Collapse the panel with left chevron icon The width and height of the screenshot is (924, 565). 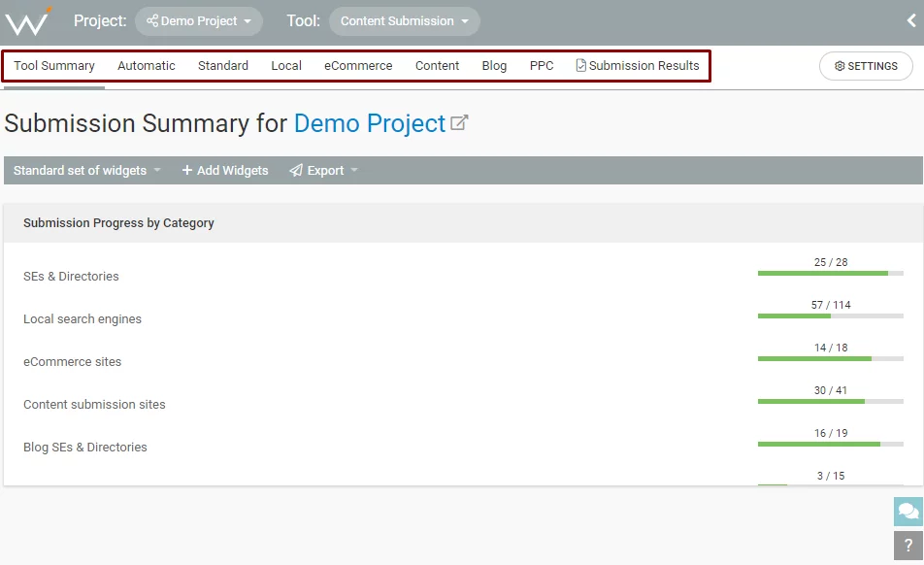911,20
